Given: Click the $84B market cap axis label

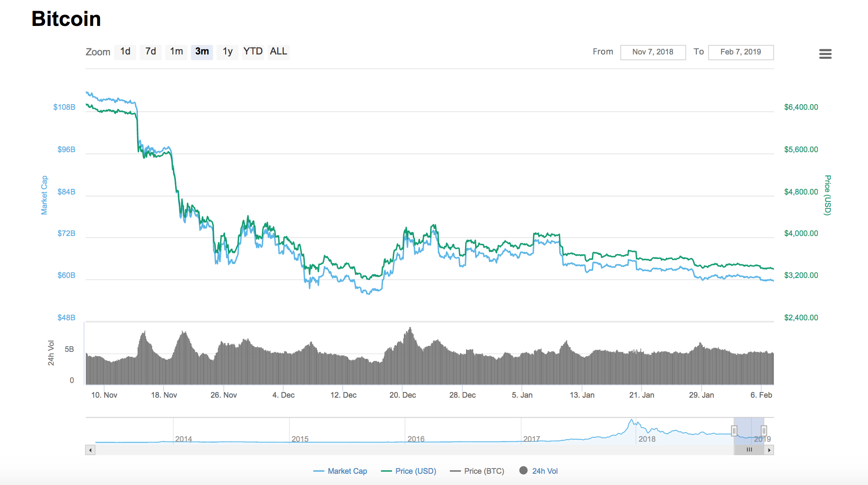Looking at the screenshot, I should tap(67, 192).
